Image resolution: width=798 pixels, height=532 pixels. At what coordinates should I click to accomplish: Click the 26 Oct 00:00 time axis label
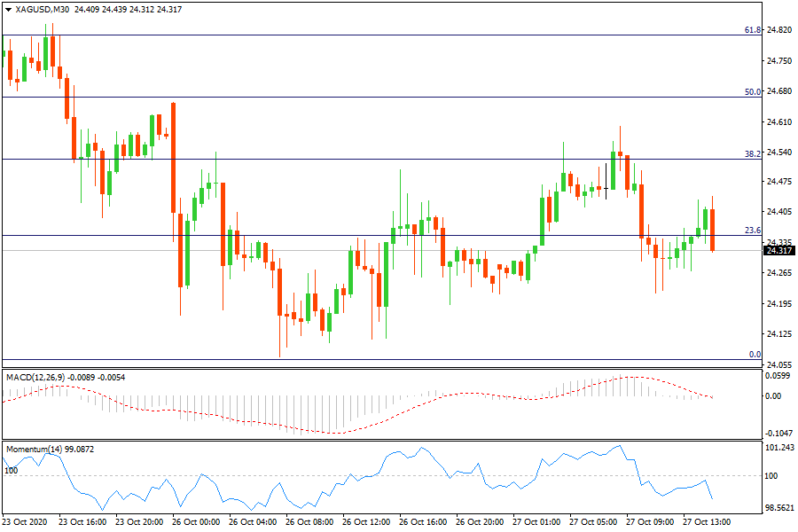(x=194, y=522)
